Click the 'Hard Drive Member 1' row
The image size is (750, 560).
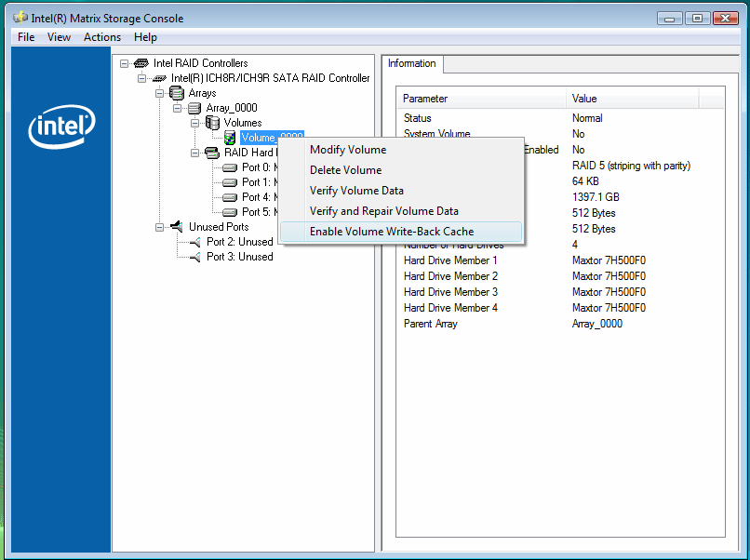pos(560,260)
